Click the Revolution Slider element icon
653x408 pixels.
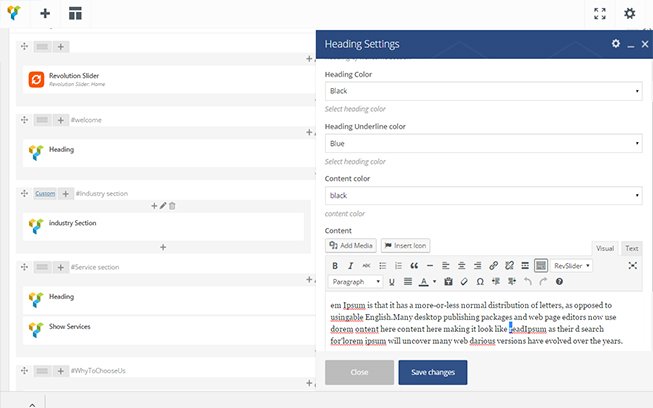[x=36, y=78]
